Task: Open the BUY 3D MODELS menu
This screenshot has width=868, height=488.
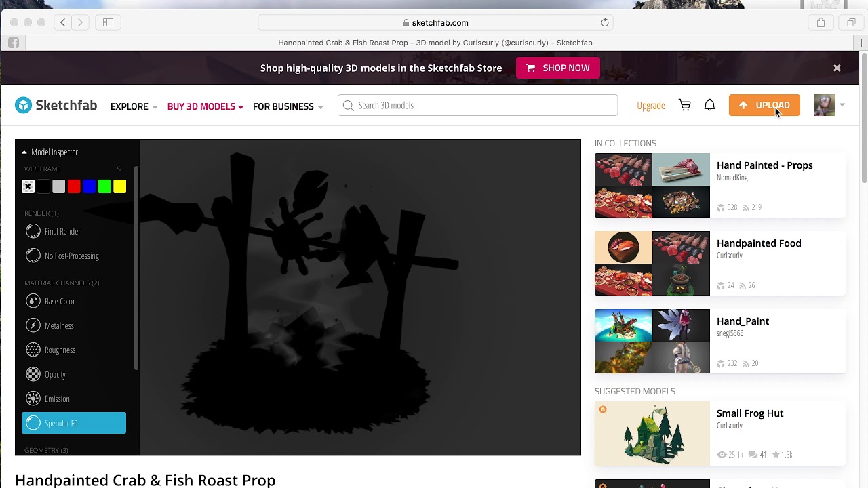Action: (205, 106)
